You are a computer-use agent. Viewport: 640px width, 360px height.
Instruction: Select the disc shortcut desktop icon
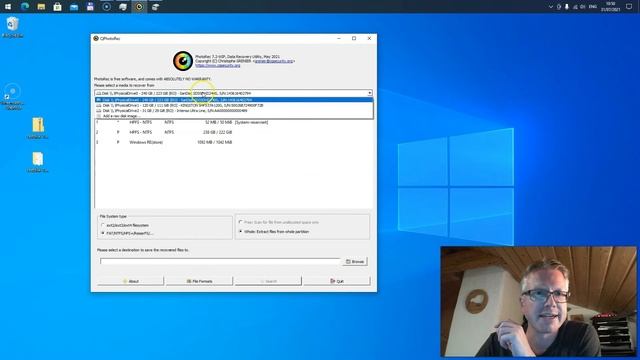12,96
